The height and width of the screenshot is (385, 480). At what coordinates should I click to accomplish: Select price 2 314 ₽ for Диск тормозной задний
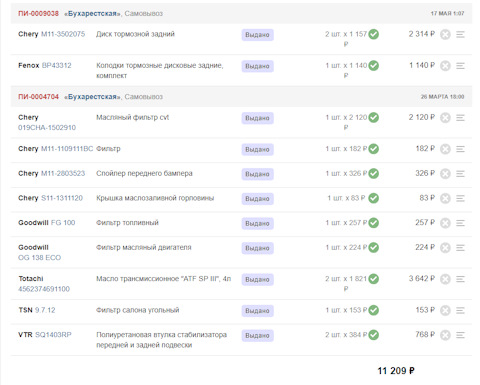pyautogui.click(x=422, y=34)
